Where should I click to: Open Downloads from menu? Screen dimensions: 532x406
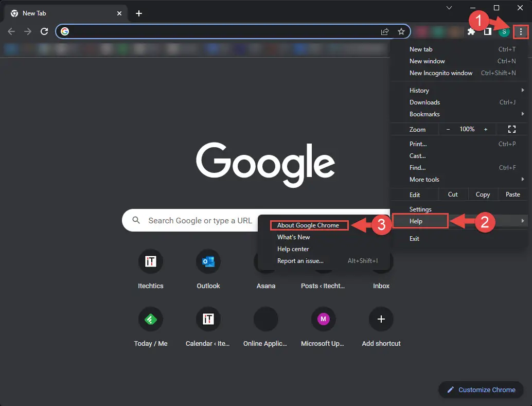[459, 102]
